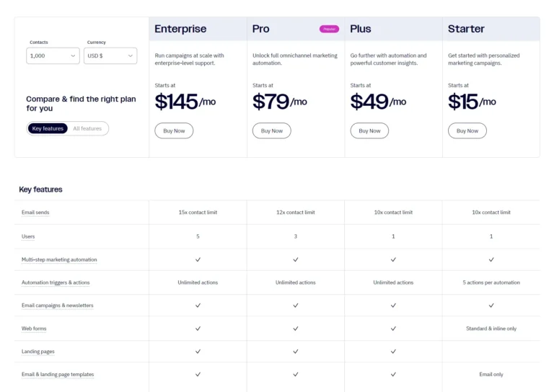
Task: Click Buy Now under the $79 Pro plan
Action: coord(272,131)
